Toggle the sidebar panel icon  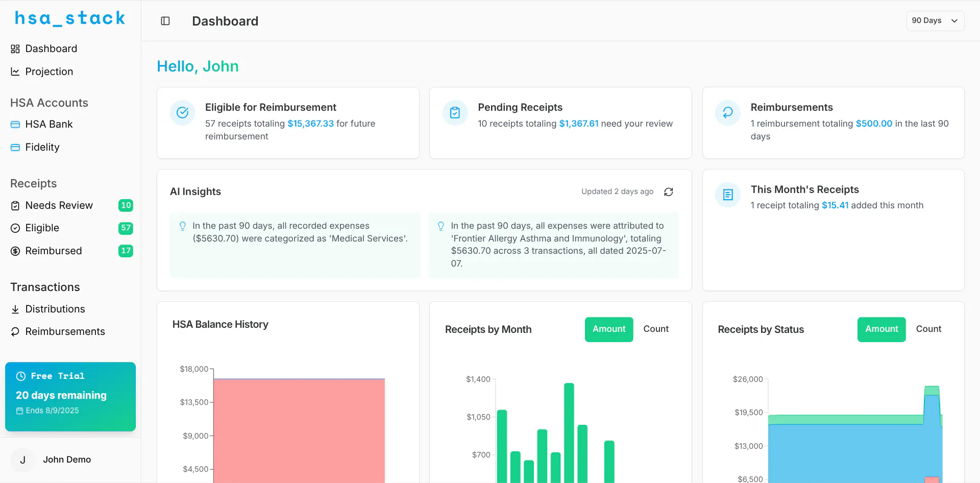tap(165, 21)
